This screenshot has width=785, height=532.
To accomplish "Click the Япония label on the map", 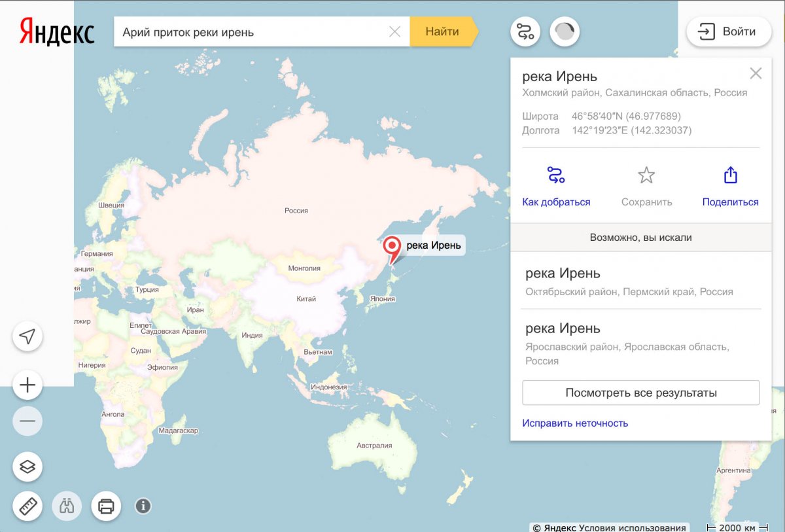I will coord(382,299).
